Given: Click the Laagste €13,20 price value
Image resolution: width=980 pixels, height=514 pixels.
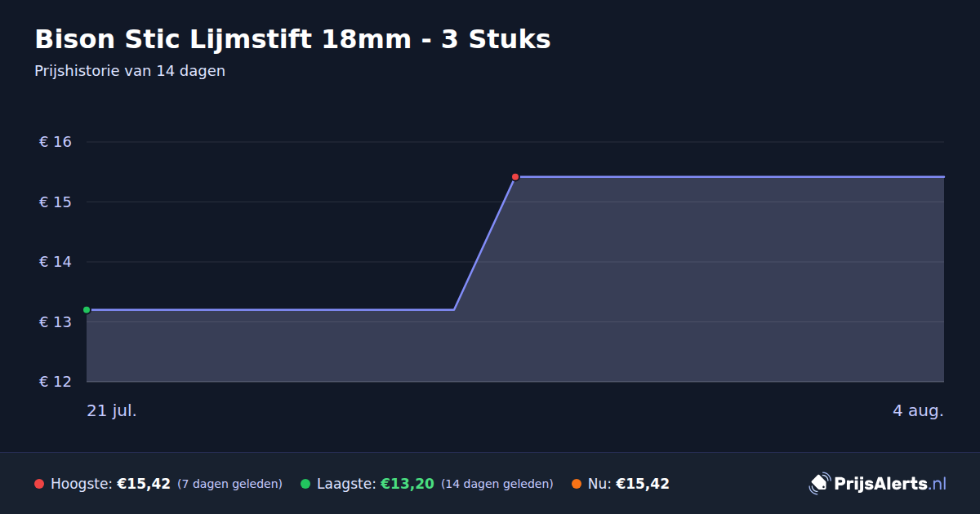Looking at the screenshot, I should pyautogui.click(x=407, y=484).
